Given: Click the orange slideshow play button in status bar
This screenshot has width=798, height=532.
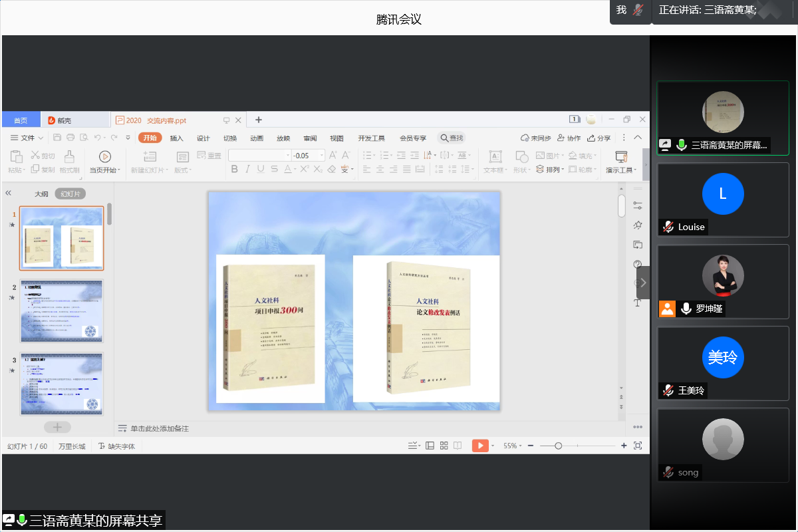Looking at the screenshot, I should (x=480, y=446).
